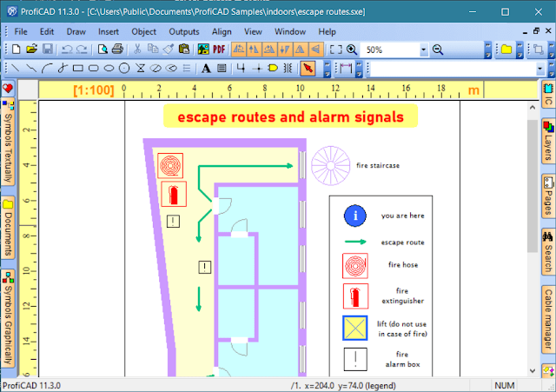Select the title 'escape routes and alarm signals'
This screenshot has width=556, height=392.
pyautogui.click(x=290, y=116)
